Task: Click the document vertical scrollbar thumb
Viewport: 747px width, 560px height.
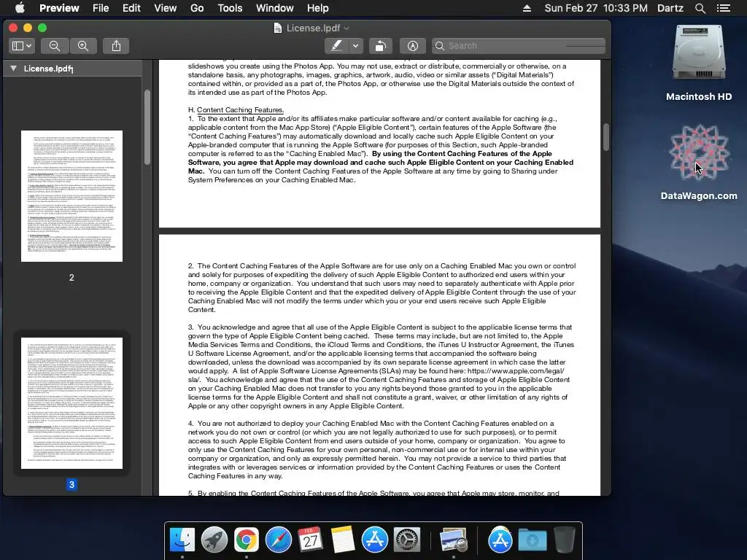Action: click(x=606, y=137)
